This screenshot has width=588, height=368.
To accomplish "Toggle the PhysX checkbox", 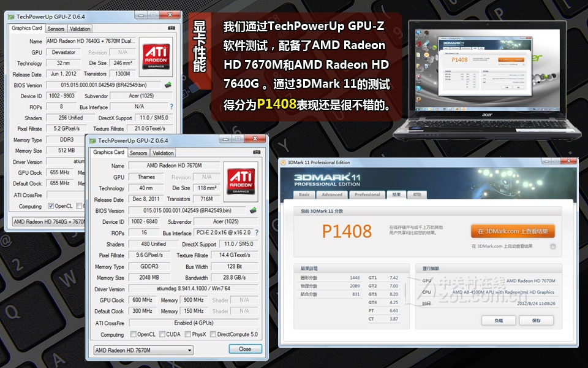I will [x=187, y=334].
